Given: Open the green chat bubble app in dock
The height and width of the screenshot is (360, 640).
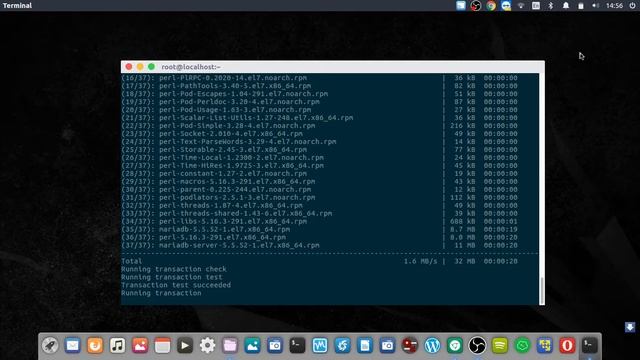Looking at the screenshot, I should 522,346.
